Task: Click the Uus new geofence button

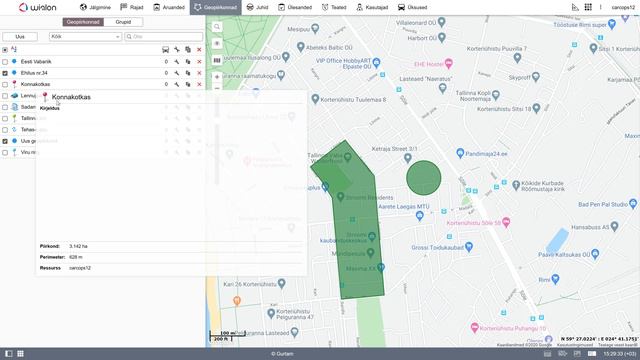Action: [x=20, y=37]
